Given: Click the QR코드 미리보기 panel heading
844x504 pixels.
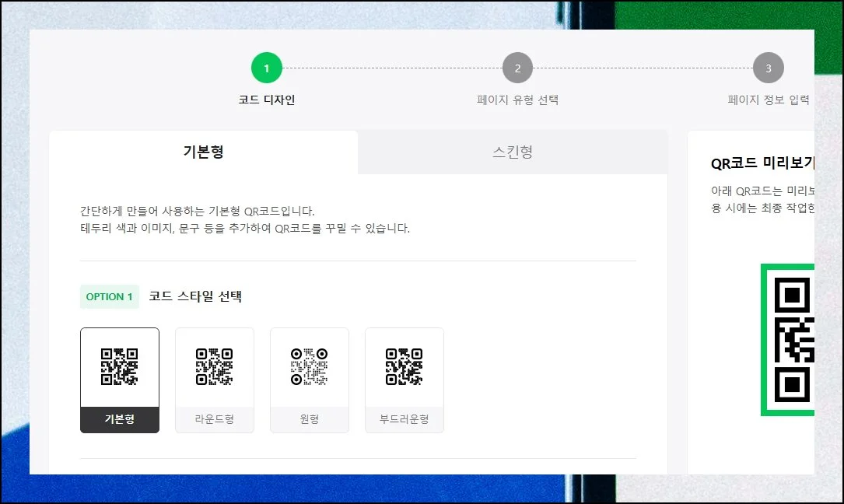Looking at the screenshot, I should tap(762, 163).
